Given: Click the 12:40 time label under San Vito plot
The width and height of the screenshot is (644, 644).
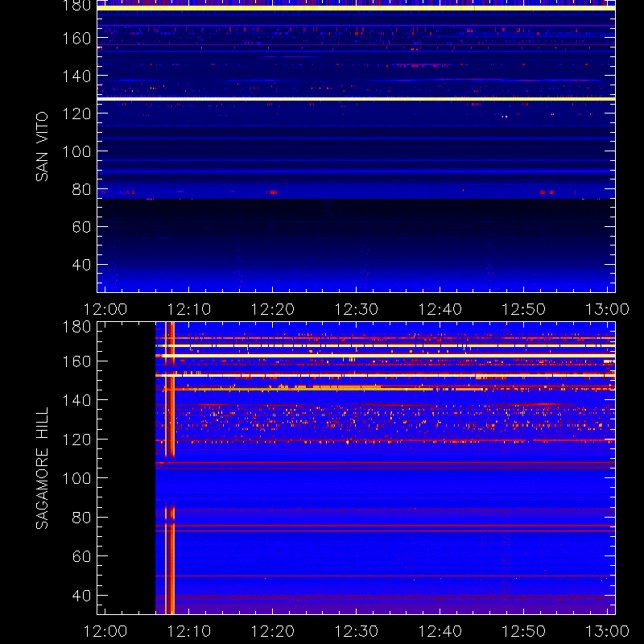Looking at the screenshot, I should point(440,309).
